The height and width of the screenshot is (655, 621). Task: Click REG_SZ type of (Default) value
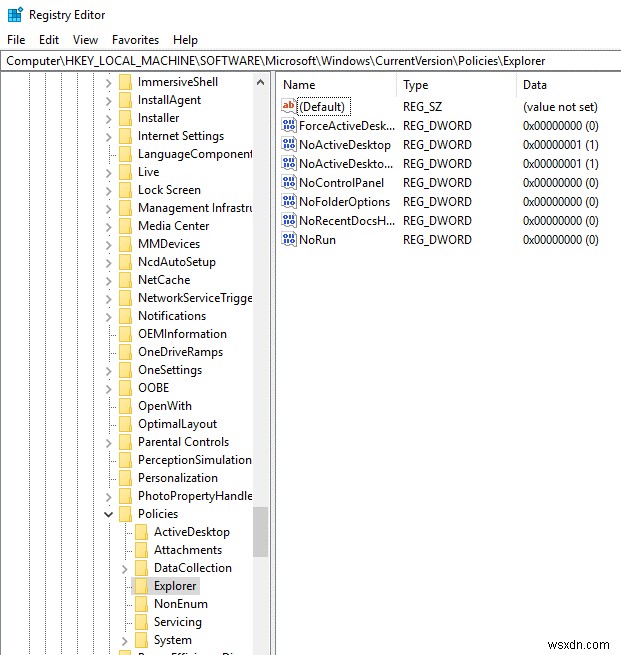(422, 107)
